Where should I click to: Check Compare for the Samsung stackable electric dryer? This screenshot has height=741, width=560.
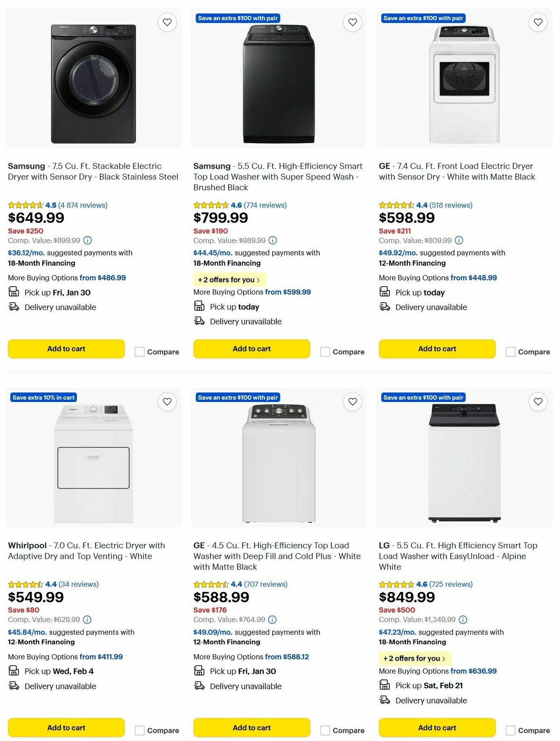pos(140,352)
